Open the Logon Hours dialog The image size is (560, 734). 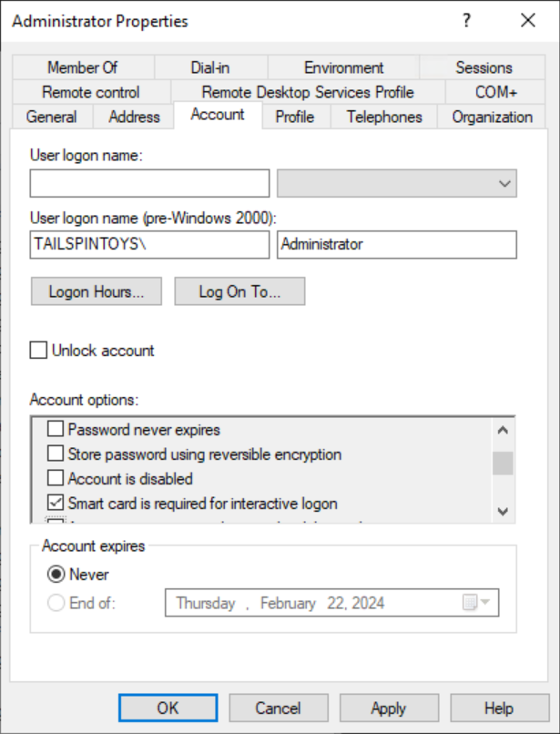pos(97,291)
